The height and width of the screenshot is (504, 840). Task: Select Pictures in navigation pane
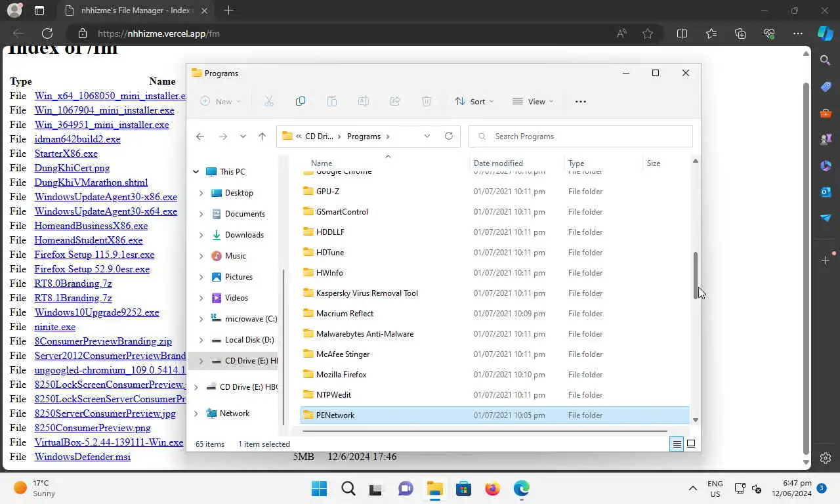[238, 277]
